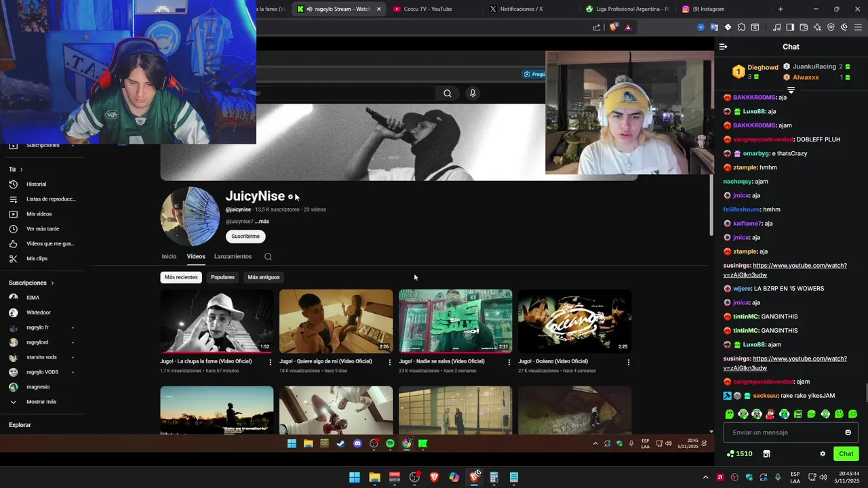Open a new browser tab
This screenshot has height=488, width=868.
click(x=781, y=9)
